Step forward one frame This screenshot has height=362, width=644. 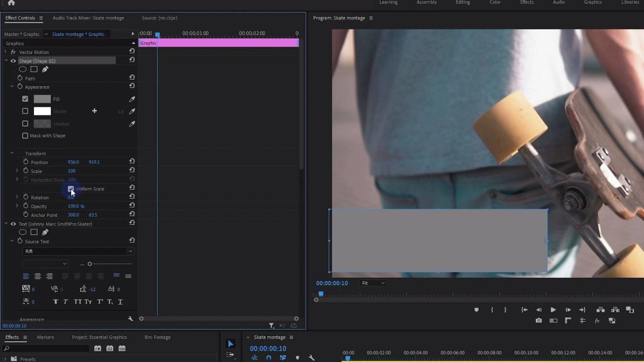568,310
